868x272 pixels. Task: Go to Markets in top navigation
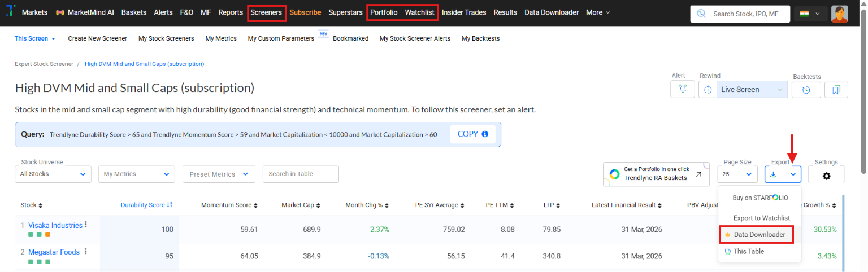pos(35,12)
